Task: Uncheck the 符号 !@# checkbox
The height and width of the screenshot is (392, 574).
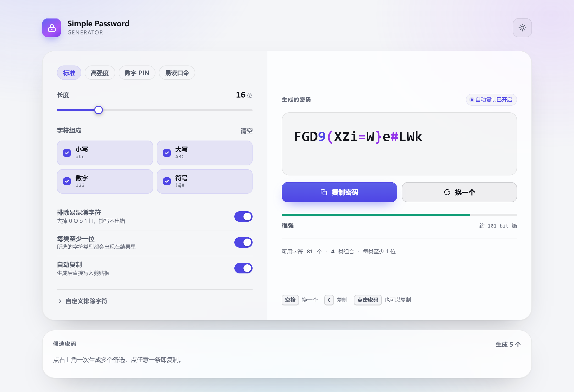Action: (167, 181)
